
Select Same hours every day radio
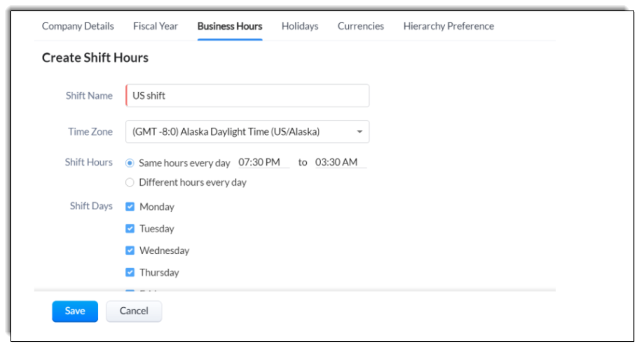click(130, 163)
